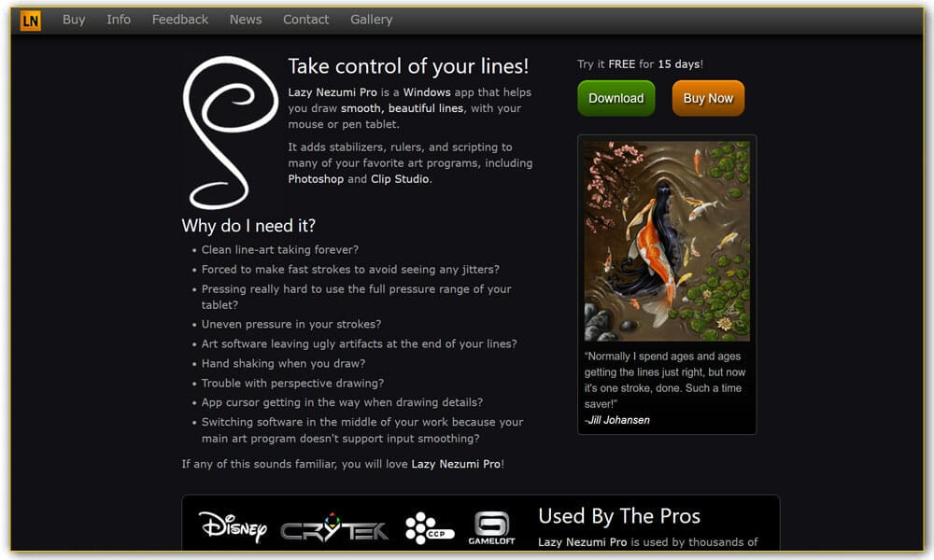Open the koi mermaid artwork thumbnail
This screenshot has width=934, height=560.
point(667,241)
